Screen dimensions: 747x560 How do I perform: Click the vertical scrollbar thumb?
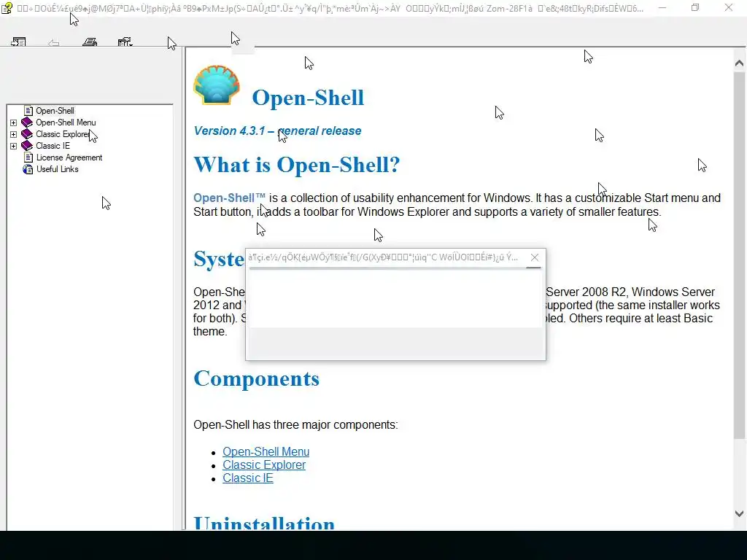point(739,254)
